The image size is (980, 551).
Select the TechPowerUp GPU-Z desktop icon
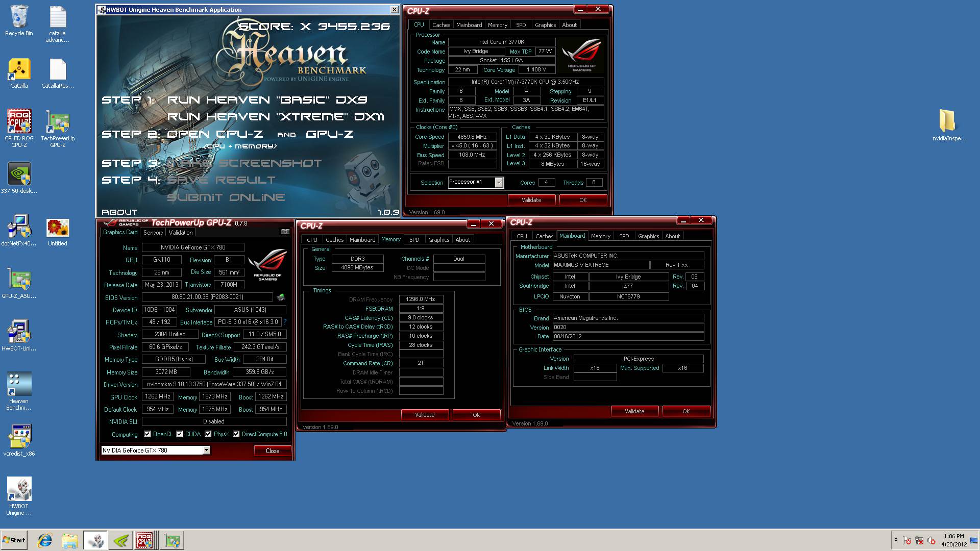coord(58,128)
